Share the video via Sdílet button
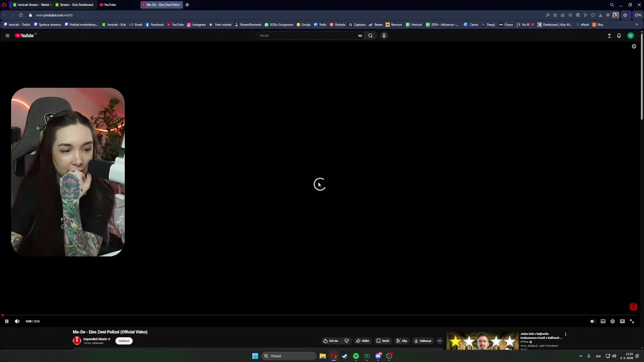Image resolution: width=644 pixels, height=362 pixels. (x=362, y=341)
